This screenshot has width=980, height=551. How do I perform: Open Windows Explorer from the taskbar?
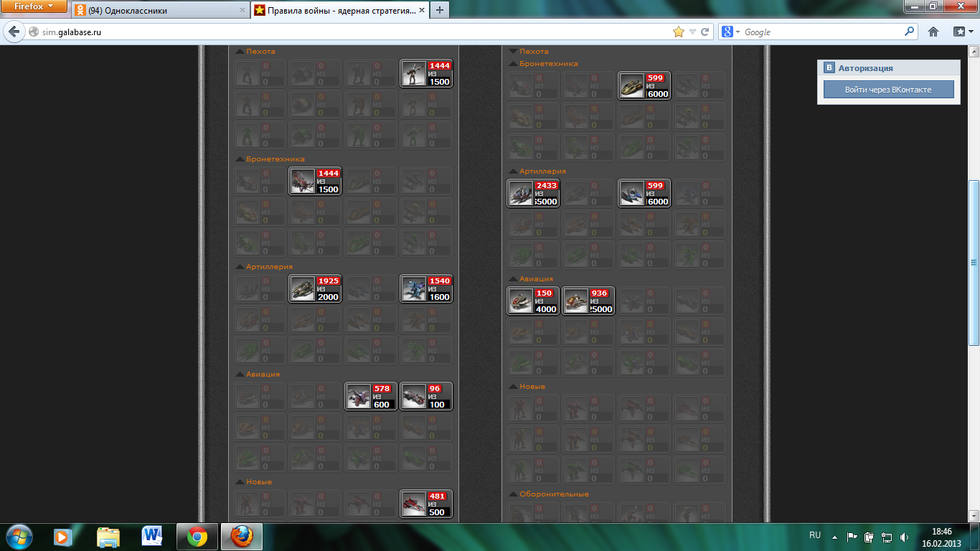click(x=108, y=536)
